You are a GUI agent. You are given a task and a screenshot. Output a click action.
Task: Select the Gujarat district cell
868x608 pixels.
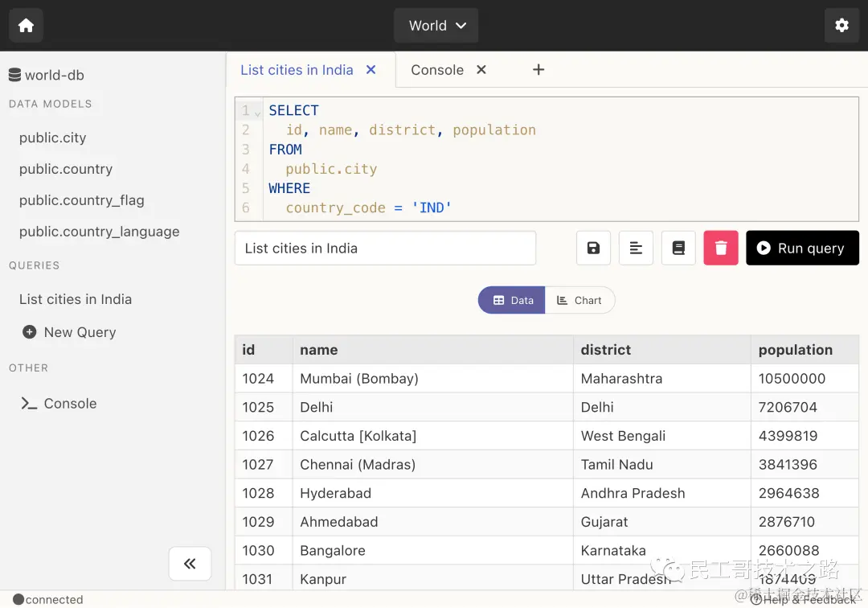click(x=662, y=522)
